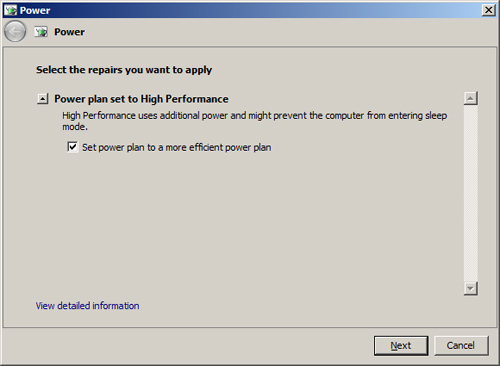Click the 'Set power plan to a more efficient power plan' label
This screenshot has width=500, height=366.
(x=177, y=147)
